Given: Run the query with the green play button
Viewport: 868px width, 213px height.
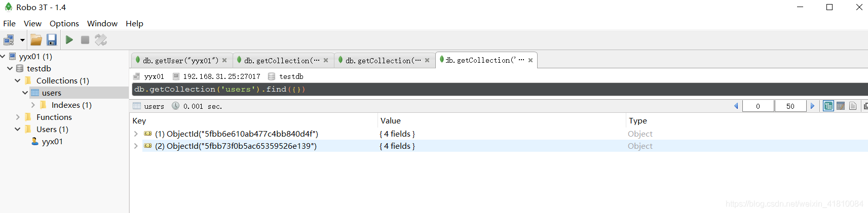Looking at the screenshot, I should pyautogui.click(x=69, y=40).
